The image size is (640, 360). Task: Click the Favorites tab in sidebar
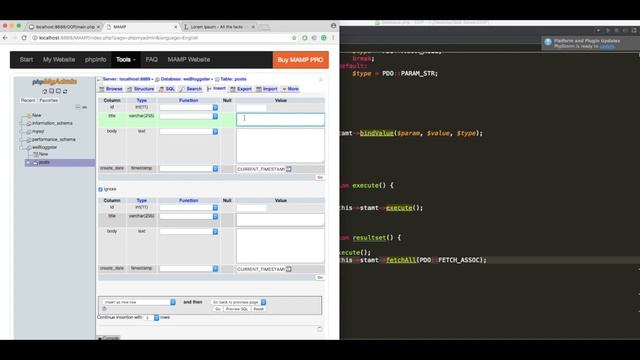(x=49, y=100)
